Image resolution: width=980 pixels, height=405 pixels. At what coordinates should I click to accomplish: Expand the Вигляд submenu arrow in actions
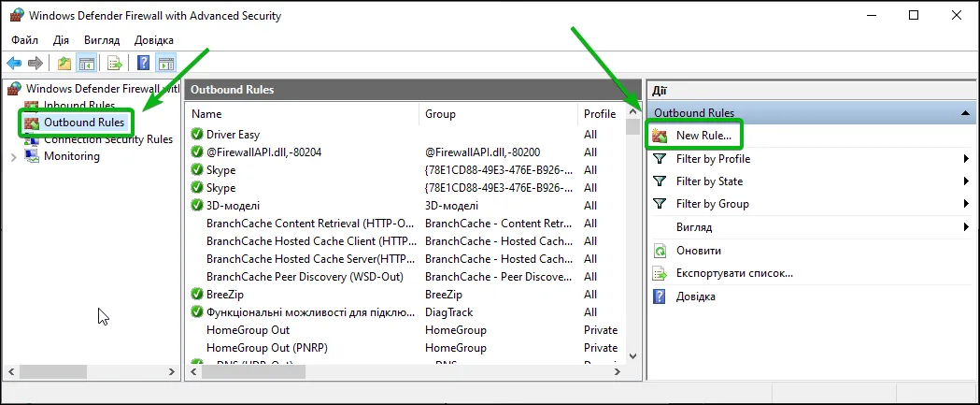point(966,227)
